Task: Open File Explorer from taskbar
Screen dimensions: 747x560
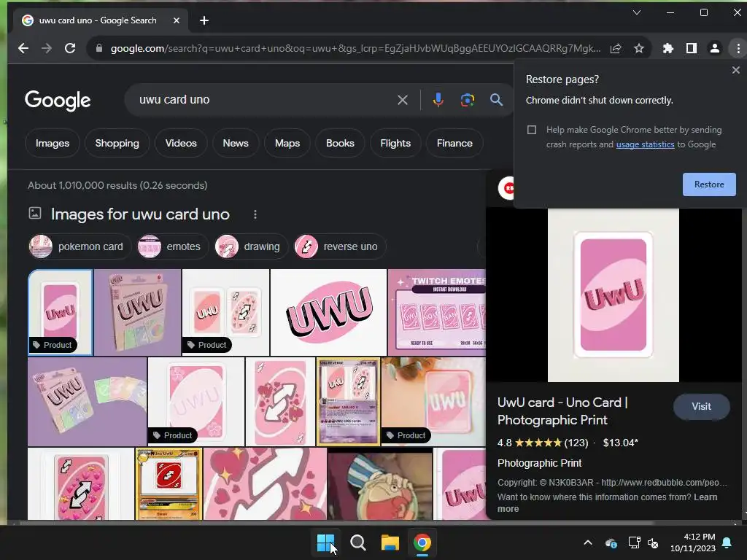Action: [x=390, y=542]
